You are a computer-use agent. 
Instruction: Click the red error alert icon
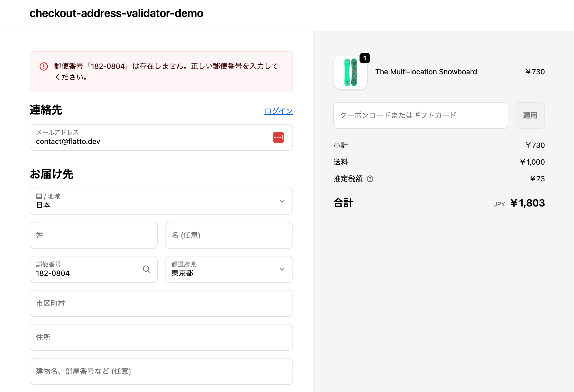pyautogui.click(x=44, y=66)
